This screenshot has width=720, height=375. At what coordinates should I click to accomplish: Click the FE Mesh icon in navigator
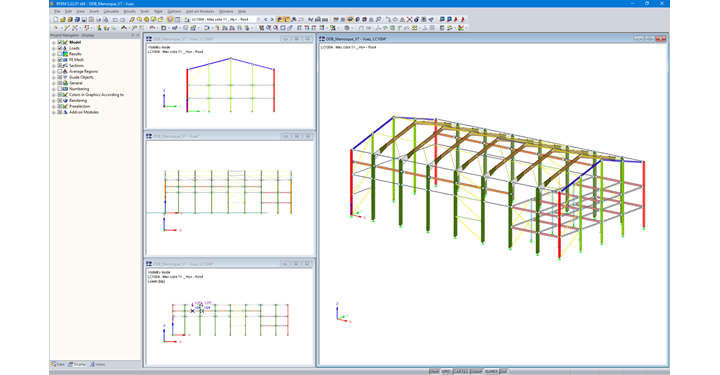point(65,60)
